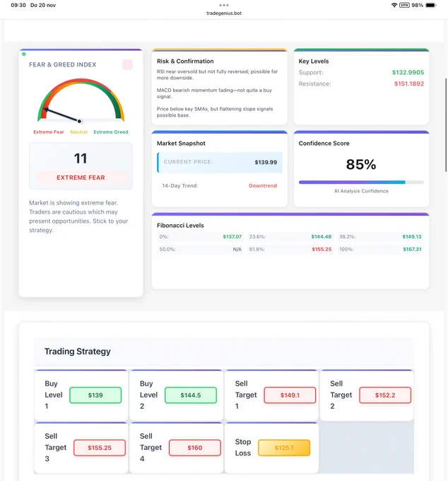Select Sell Target 1 $149.1 button
Image resolution: width=448 pixels, height=481 pixels.
pos(290,395)
